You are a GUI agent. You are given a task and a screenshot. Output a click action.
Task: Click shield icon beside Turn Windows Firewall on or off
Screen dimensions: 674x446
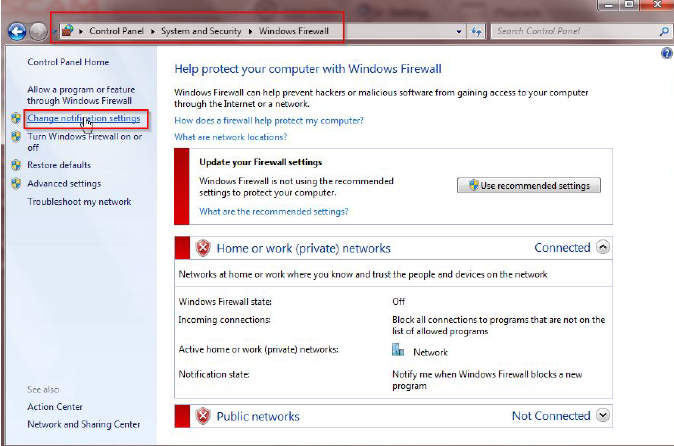pyautogui.click(x=16, y=137)
